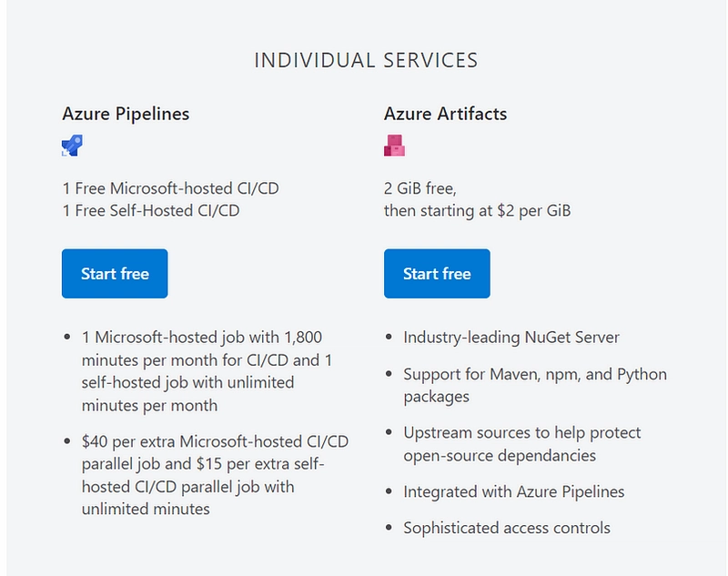728x576 pixels.
Task: Click Start free under Azure Artifacts
Action: click(x=437, y=273)
